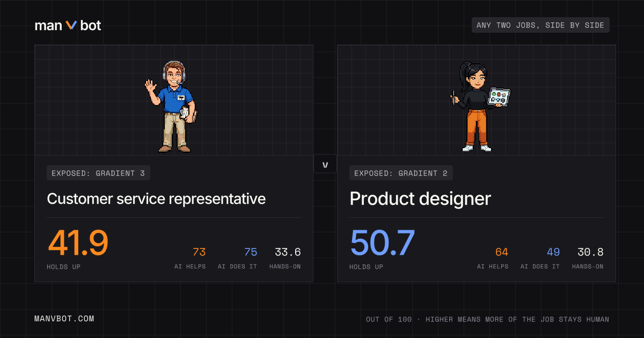Click the man v bot logo
Screen dimensions: 644x338
[x=68, y=25]
